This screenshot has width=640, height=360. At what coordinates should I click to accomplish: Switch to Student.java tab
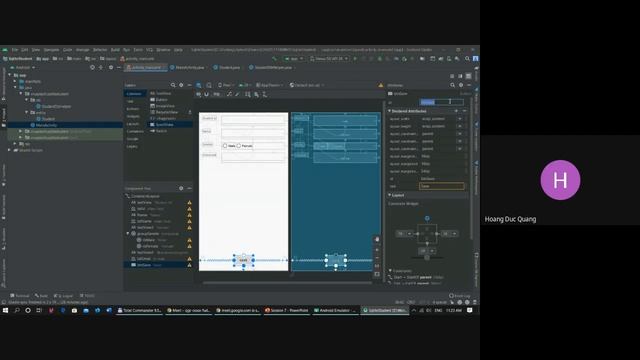(x=227, y=67)
